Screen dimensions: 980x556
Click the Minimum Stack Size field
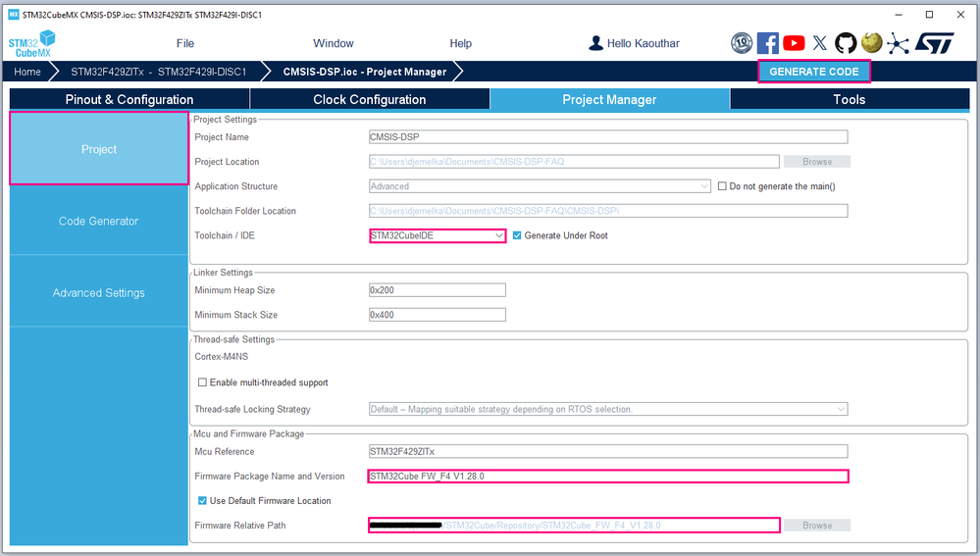tap(438, 315)
